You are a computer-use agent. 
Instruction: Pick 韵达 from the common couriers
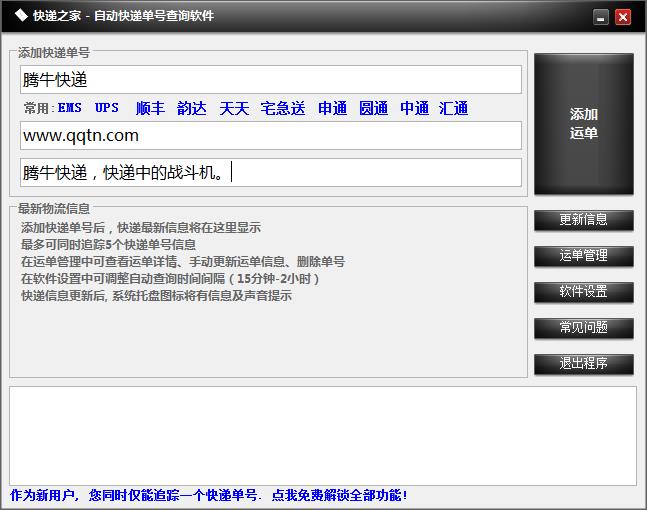click(192, 108)
